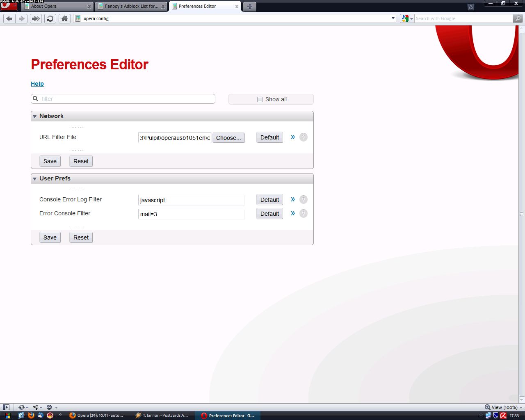The image size is (525, 420).
Task: Reload the page with the refresh icon
Action: click(50, 18)
